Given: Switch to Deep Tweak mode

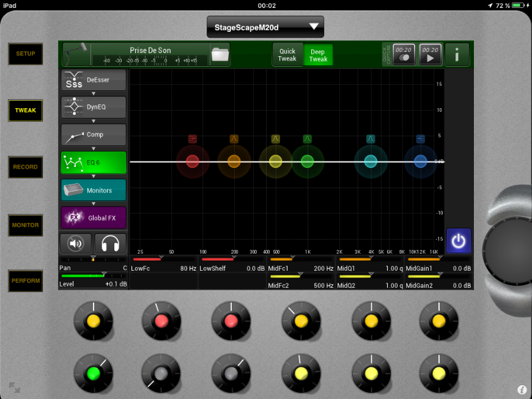Looking at the screenshot, I should click(318, 55).
